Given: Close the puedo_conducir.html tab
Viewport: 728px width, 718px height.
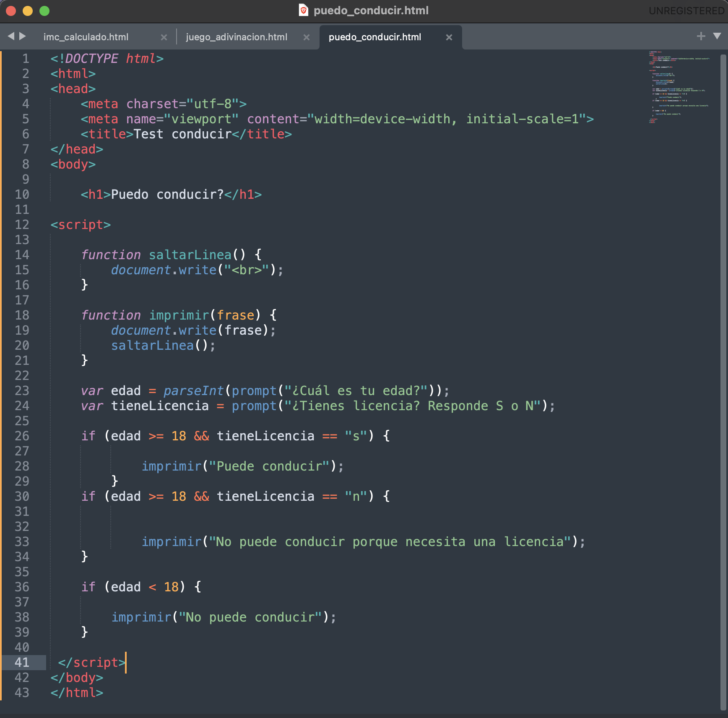Looking at the screenshot, I should (x=449, y=37).
